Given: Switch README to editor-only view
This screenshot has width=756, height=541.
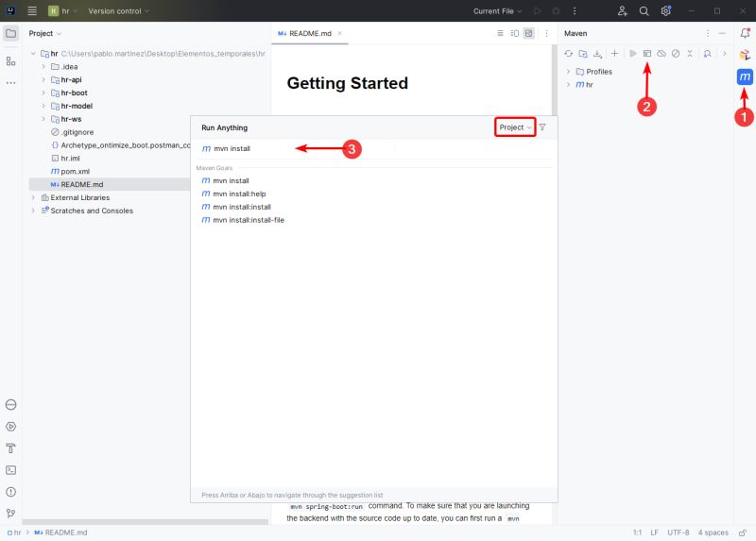Looking at the screenshot, I should (x=500, y=33).
